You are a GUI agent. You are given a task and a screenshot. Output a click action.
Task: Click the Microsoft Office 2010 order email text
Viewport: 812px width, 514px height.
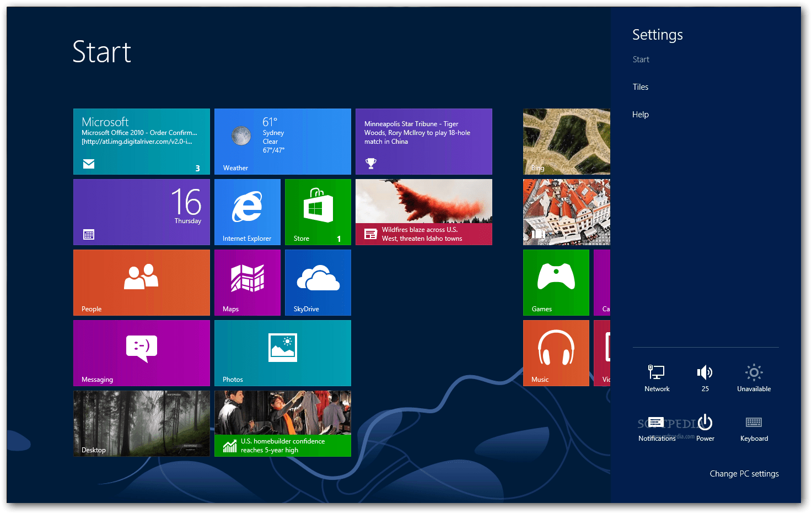pos(139,137)
